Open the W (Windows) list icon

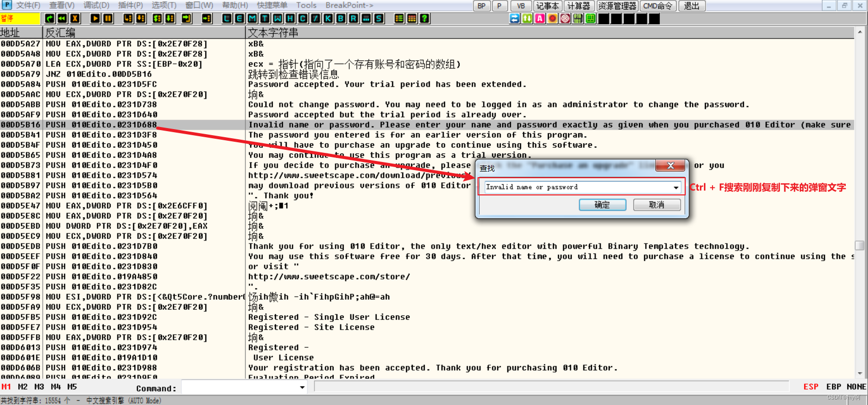tap(278, 19)
